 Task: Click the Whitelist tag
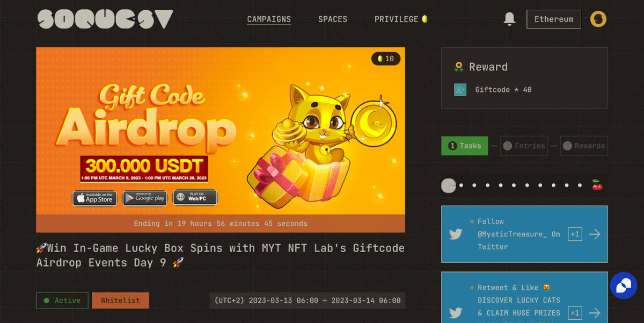click(120, 300)
